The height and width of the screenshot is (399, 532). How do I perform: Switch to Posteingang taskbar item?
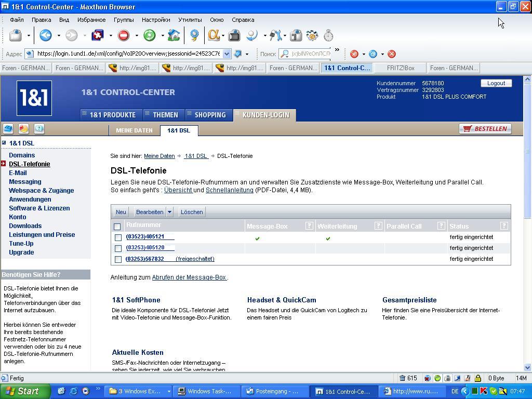pos(275,391)
